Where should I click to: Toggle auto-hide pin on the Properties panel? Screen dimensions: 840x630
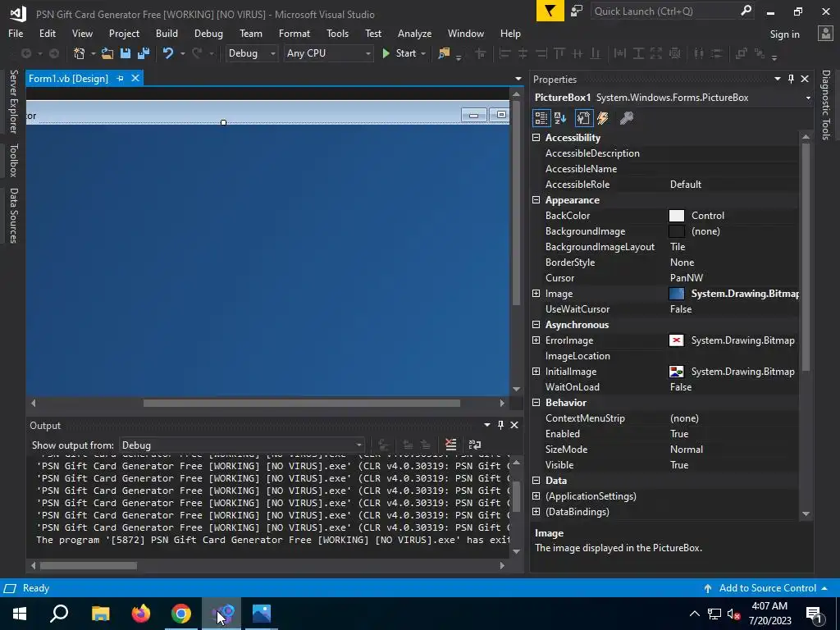point(791,79)
